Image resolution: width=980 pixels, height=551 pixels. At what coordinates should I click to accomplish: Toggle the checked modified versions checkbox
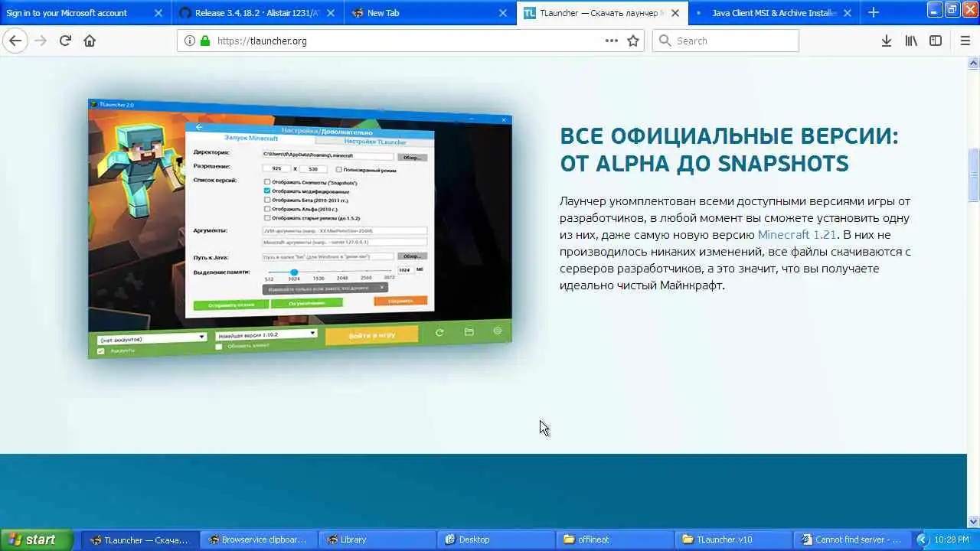(x=267, y=191)
